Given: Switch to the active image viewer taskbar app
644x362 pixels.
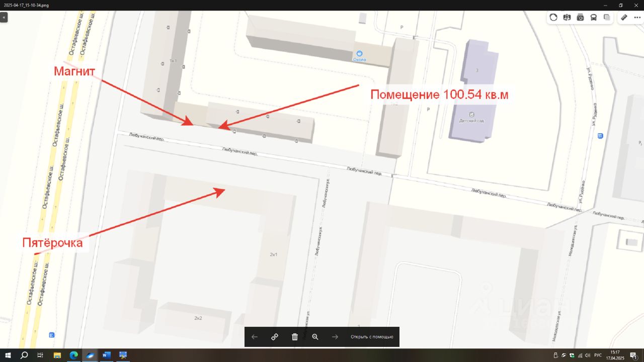Looking at the screenshot, I should pos(90,355).
